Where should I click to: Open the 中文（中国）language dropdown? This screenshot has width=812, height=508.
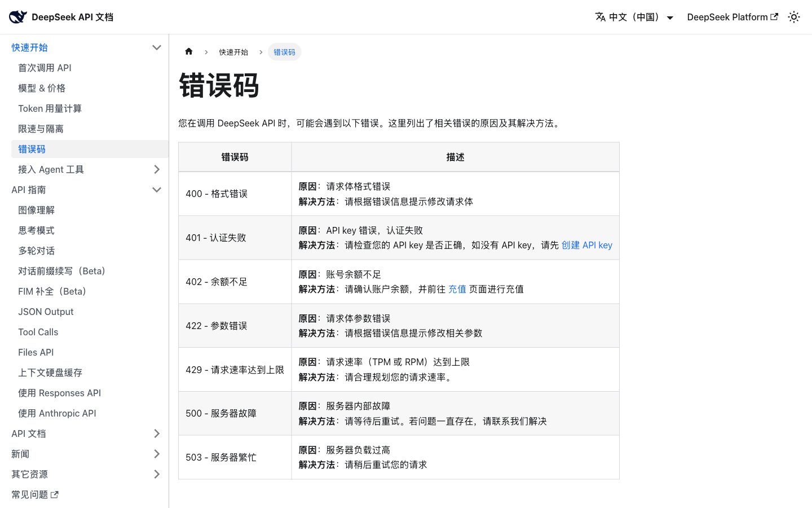[x=634, y=17]
